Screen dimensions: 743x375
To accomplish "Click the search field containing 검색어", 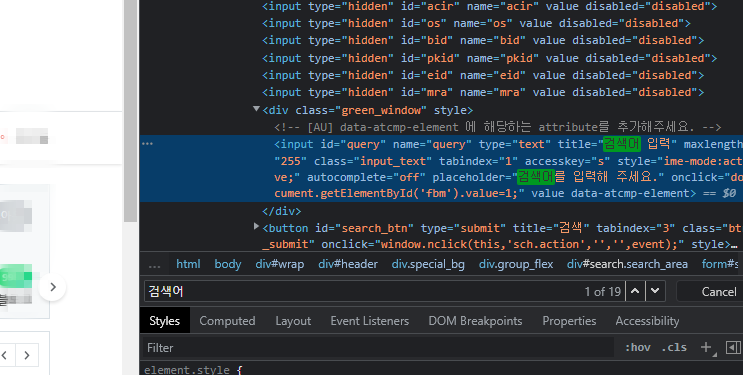I will click(365, 291).
